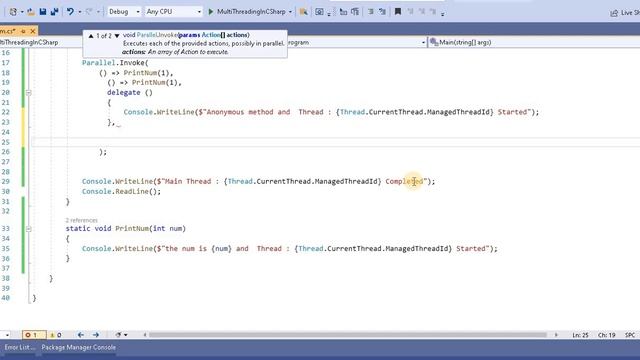
Task: Save the current file with the Save icon
Action: point(42,12)
